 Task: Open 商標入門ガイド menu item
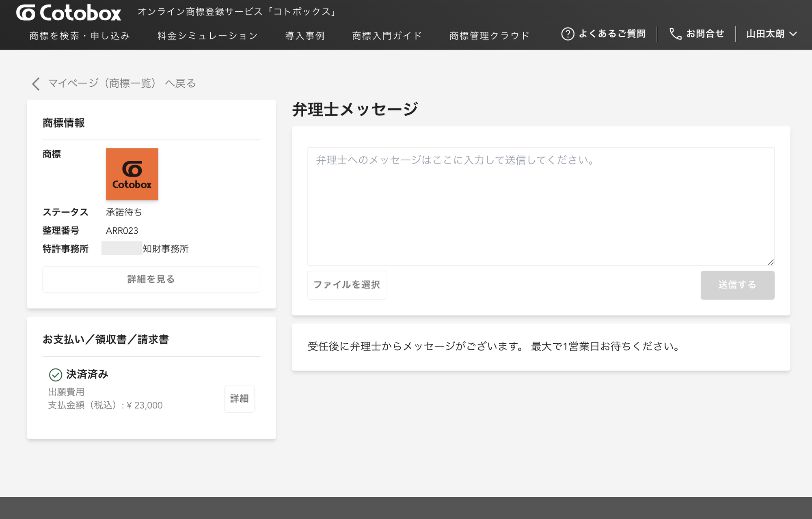387,36
